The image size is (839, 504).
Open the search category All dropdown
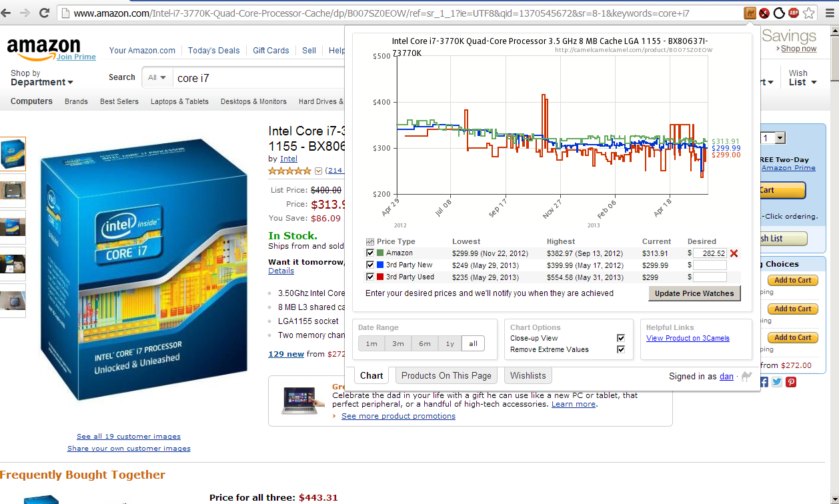click(x=157, y=78)
